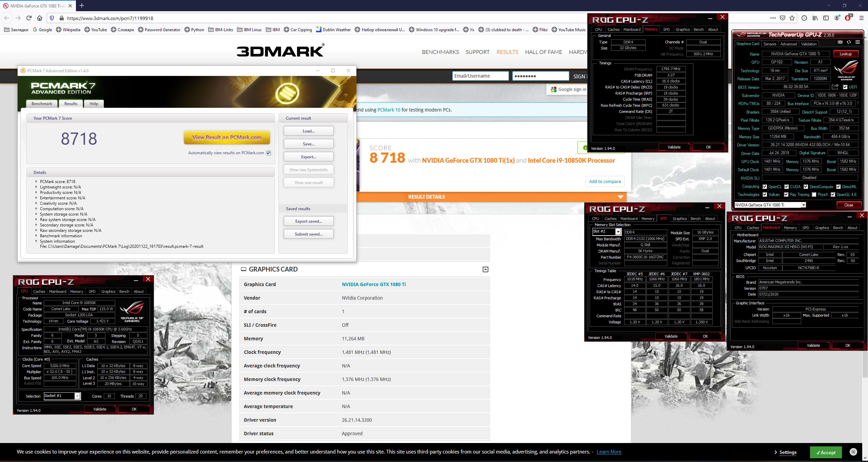Switch to the Benchmark tab in PCMark 7

coord(42,104)
